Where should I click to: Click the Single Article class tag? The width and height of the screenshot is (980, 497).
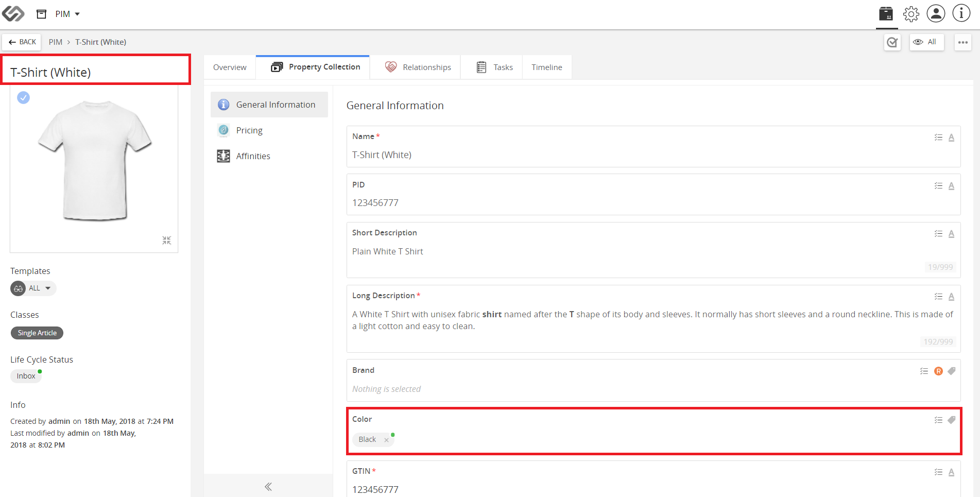[37, 333]
